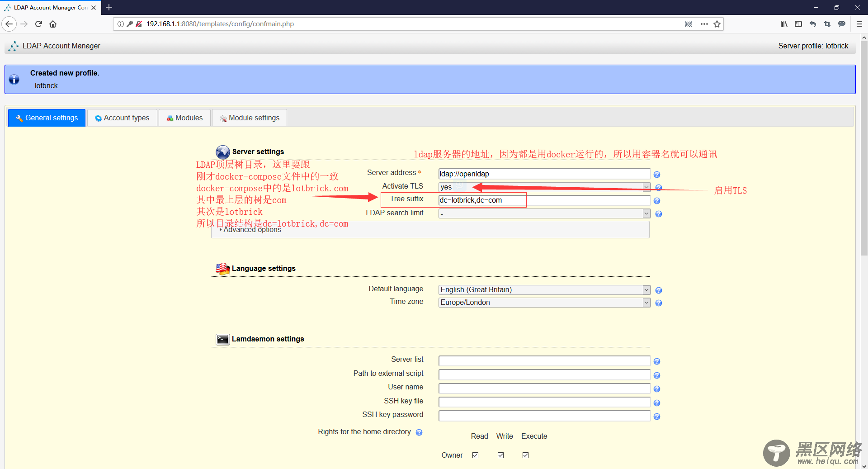Viewport: 868px width, 469px height.
Task: Click the page vertical scrollbar thumb
Action: (864, 148)
